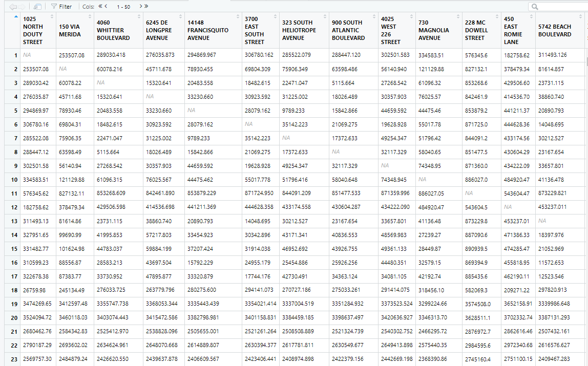Click the column range field showing 1 - 50
Screen dimensions: 588x366
click(123, 7)
